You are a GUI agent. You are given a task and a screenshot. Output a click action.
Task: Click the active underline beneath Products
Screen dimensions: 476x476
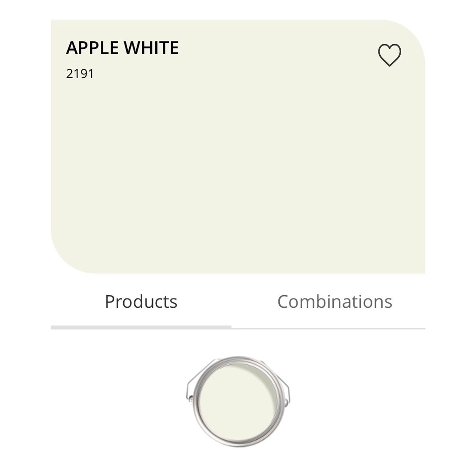coord(141,327)
